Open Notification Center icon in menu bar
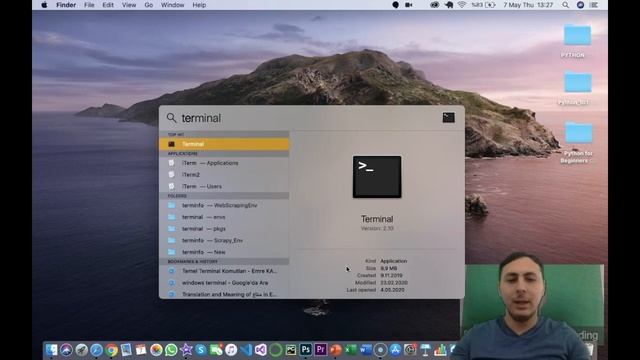This screenshot has width=640, height=360. [594, 5]
